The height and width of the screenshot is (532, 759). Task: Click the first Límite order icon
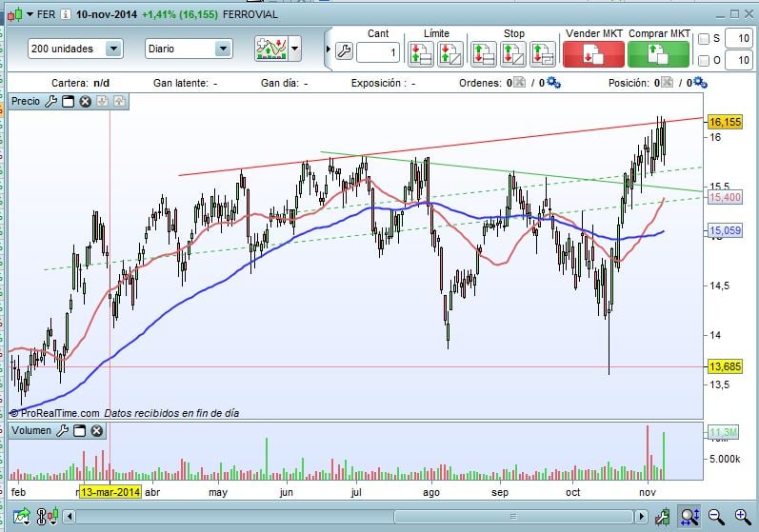pos(421,53)
